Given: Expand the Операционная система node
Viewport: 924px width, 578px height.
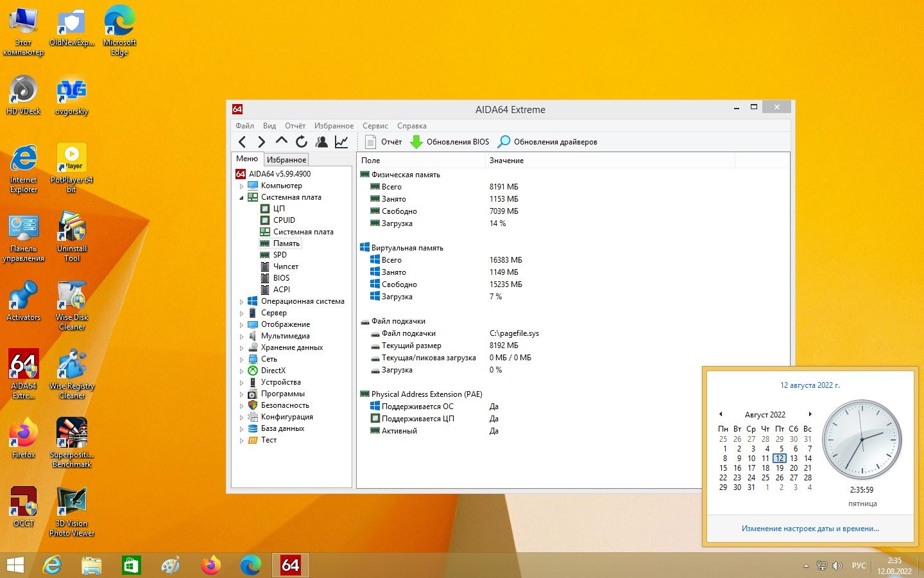Looking at the screenshot, I should (x=242, y=302).
